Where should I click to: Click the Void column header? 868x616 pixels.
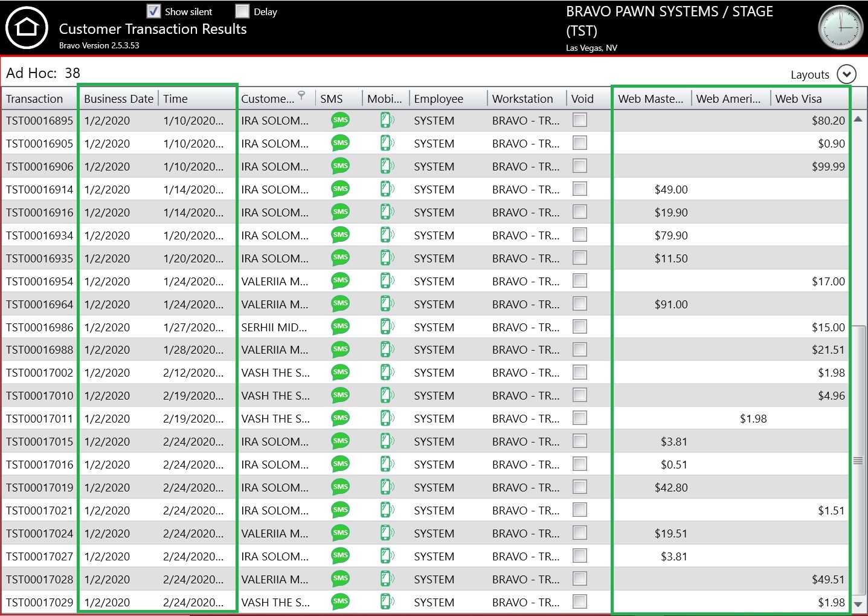point(588,99)
